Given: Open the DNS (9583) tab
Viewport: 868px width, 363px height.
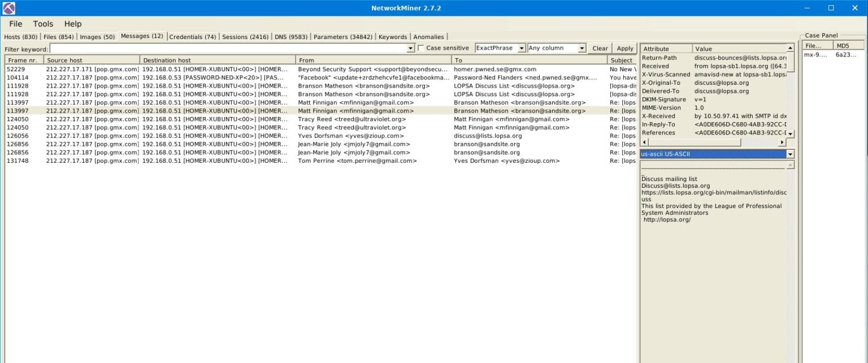Looking at the screenshot, I should point(290,36).
